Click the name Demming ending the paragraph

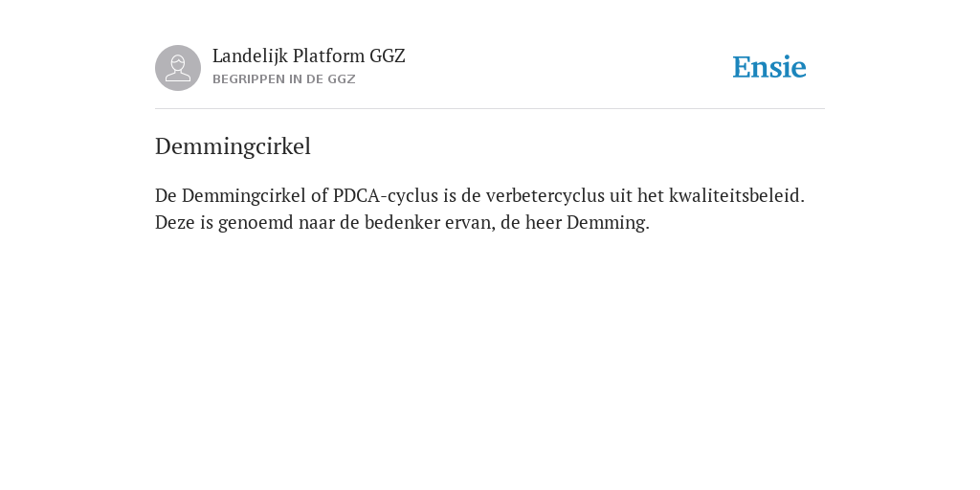click(x=608, y=222)
